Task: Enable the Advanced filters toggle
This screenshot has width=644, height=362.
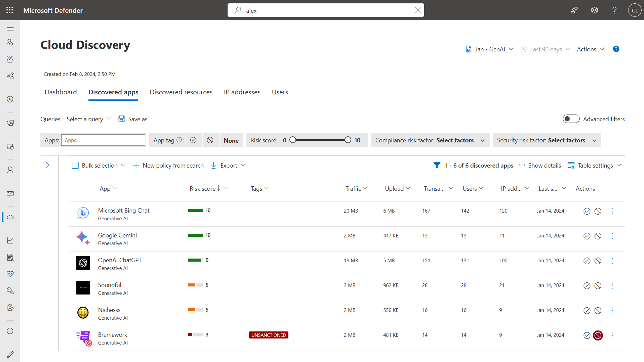Action: click(x=571, y=119)
